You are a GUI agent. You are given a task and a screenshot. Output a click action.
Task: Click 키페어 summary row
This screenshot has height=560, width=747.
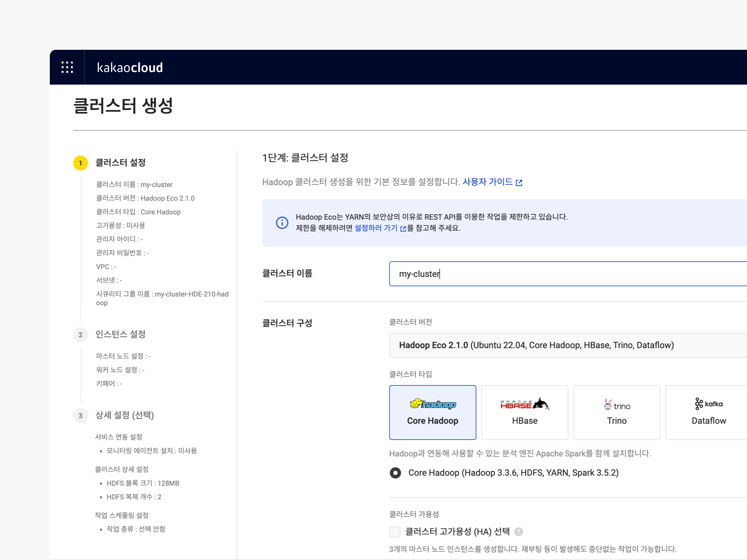point(109,383)
